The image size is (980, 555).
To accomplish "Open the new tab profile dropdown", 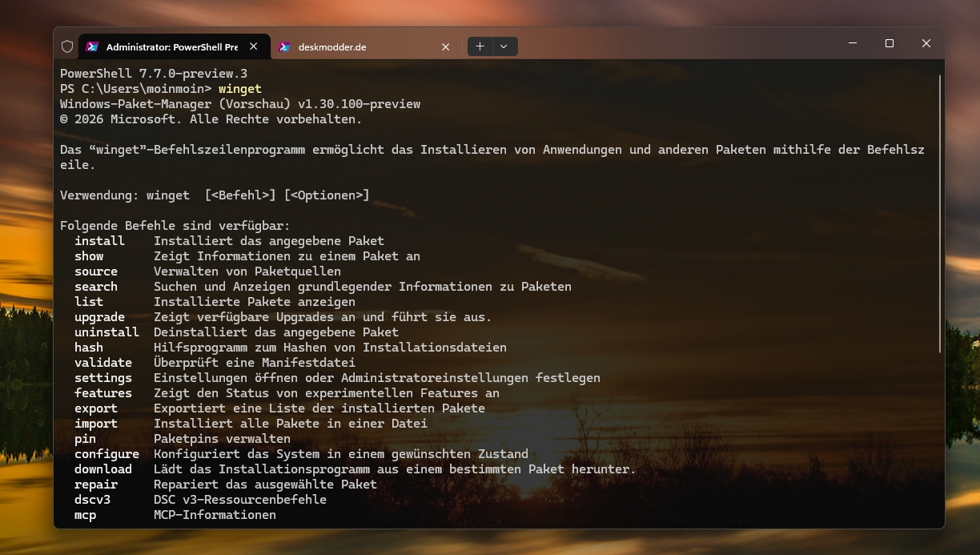I will coord(504,46).
